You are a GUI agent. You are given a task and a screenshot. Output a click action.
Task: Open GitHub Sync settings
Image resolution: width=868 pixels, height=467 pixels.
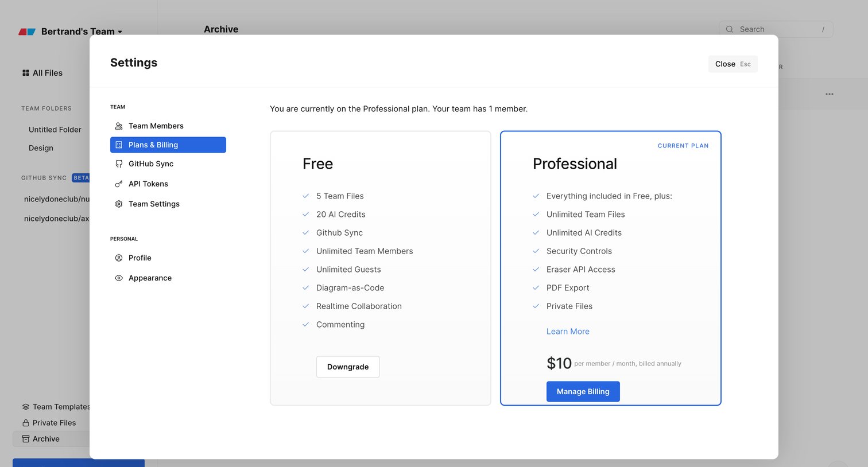(168, 164)
